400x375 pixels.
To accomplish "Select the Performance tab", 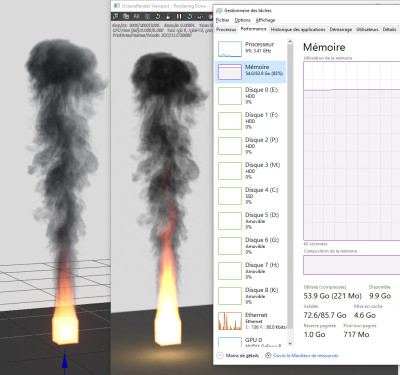I will coord(253,29).
